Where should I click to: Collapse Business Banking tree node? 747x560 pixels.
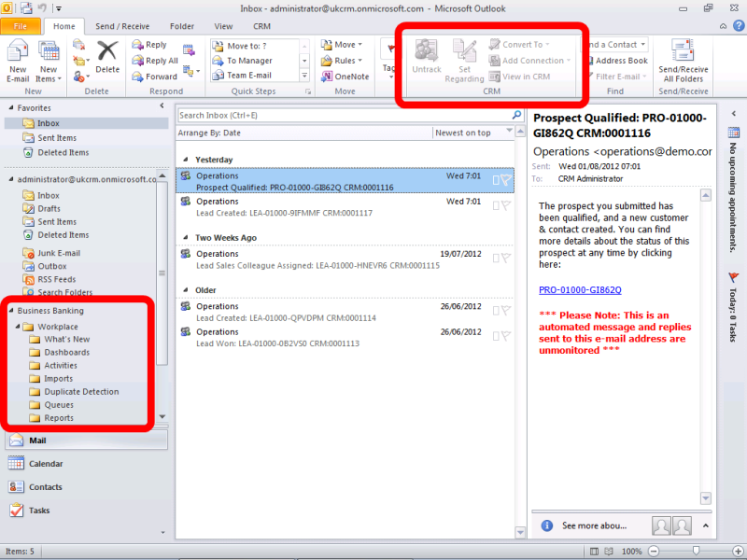tap(11, 311)
